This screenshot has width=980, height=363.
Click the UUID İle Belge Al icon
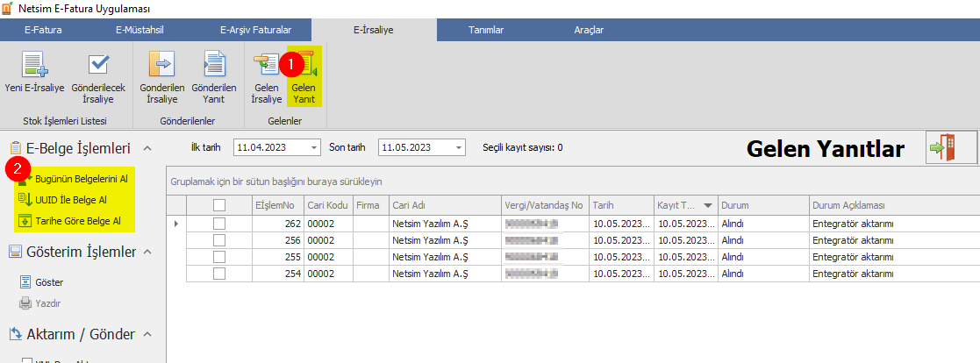[x=25, y=200]
